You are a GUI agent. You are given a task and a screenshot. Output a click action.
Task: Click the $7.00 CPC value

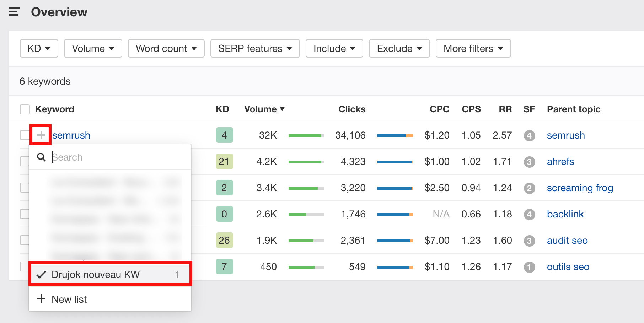pos(437,241)
